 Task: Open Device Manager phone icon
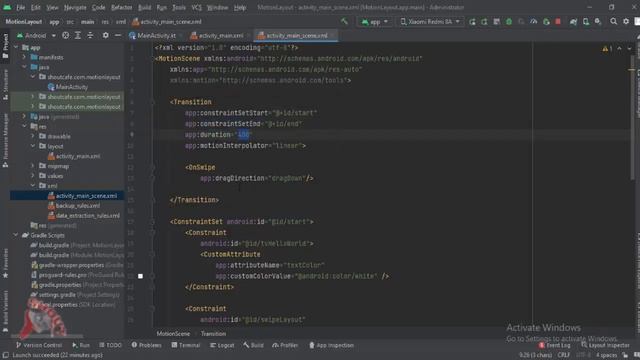click(586, 22)
